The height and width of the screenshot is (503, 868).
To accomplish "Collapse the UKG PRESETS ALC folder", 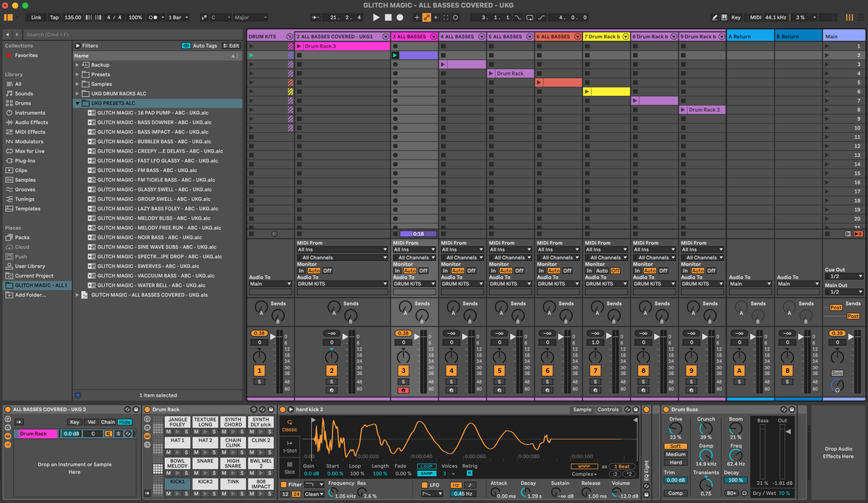I will click(x=77, y=103).
